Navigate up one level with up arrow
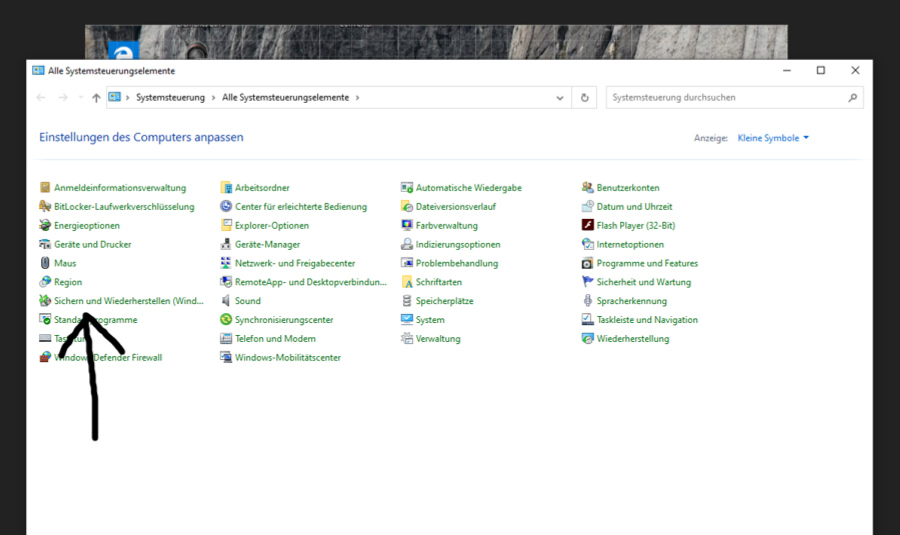Screen dimensions: 900x535 pos(96,98)
